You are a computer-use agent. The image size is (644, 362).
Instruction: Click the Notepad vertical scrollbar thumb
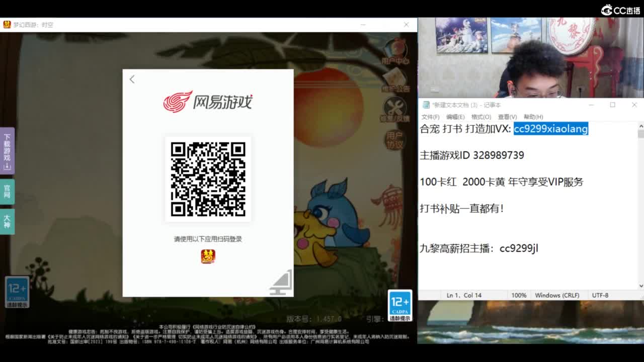[640, 134]
